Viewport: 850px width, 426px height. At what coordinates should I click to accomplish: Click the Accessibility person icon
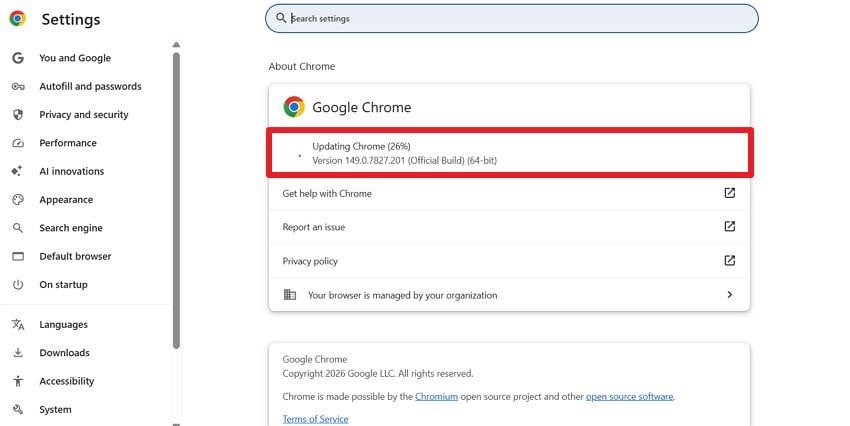(18, 381)
